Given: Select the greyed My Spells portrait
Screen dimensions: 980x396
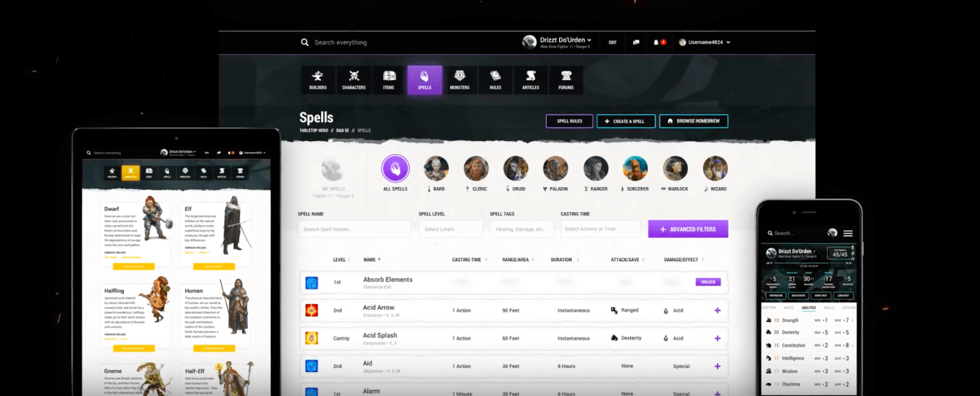Looking at the screenshot, I should click(333, 170).
